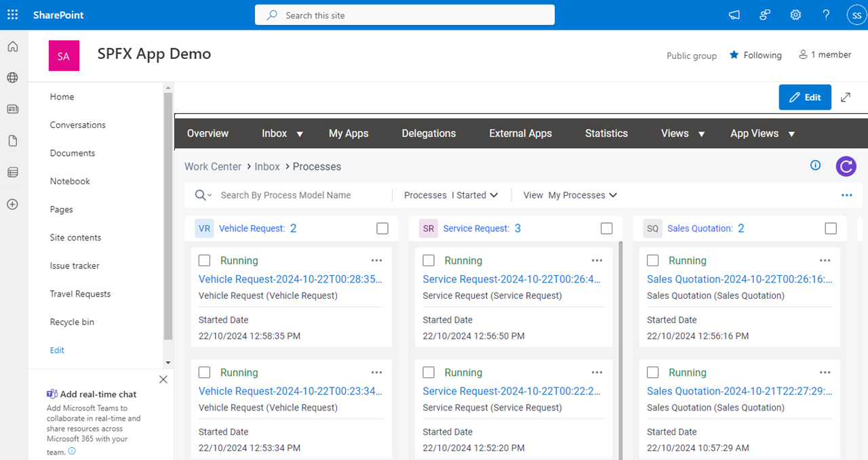This screenshot has width=868, height=460.
Task: Open ellipsis menu of Sales Quotation 12:56:16 card
Action: 825,260
